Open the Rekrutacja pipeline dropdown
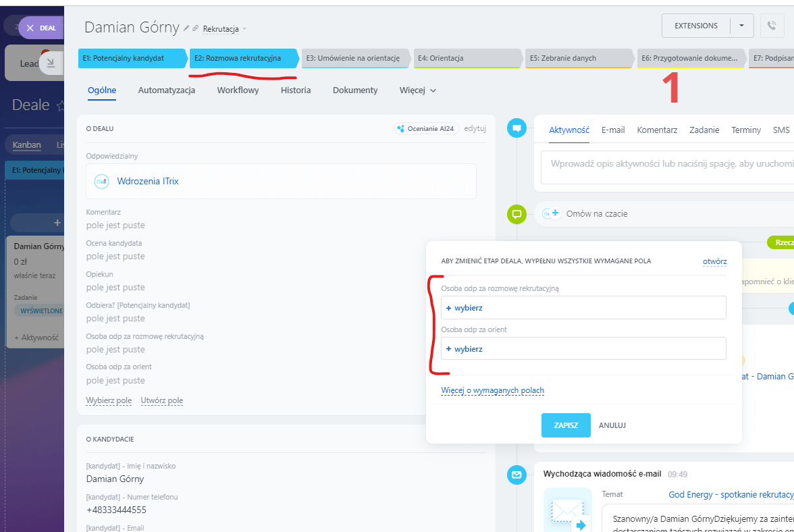 [225, 29]
